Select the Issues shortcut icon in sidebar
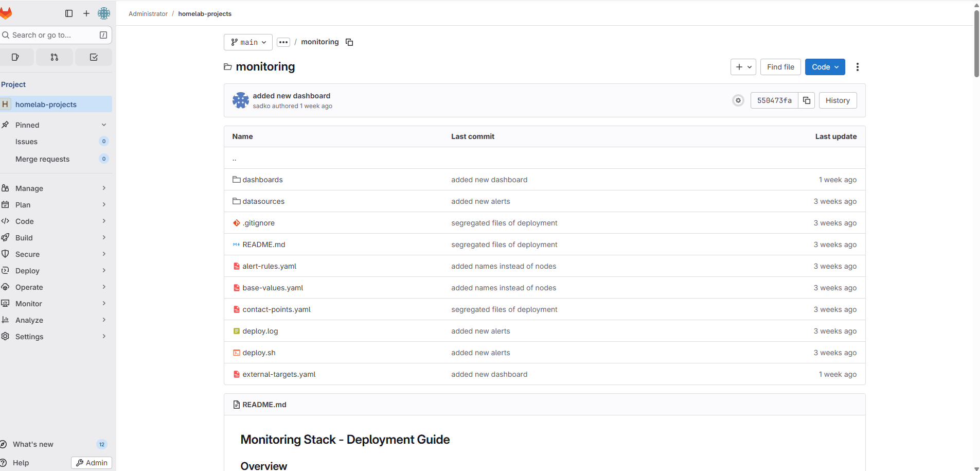Viewport: 980px width, 471px height. (x=15, y=57)
